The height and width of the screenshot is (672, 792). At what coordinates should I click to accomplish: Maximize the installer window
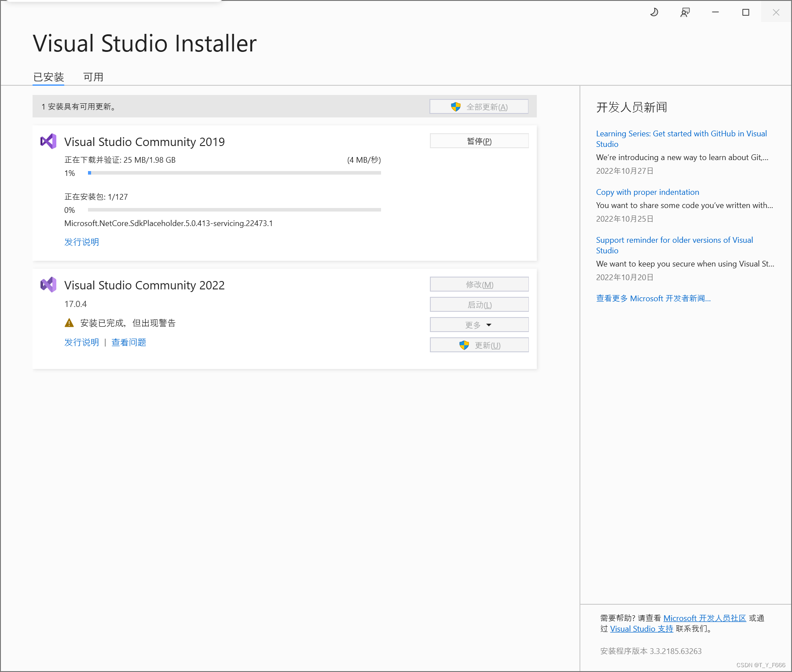point(746,12)
